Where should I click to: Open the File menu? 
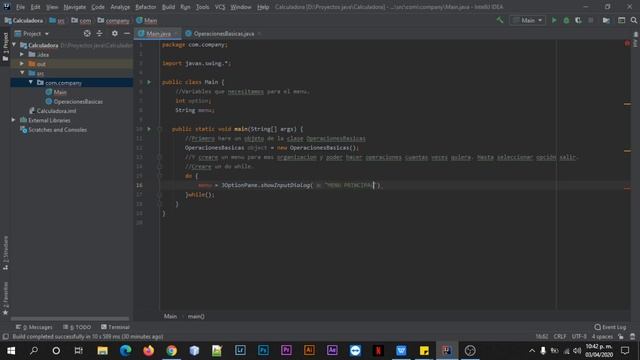coord(20,7)
